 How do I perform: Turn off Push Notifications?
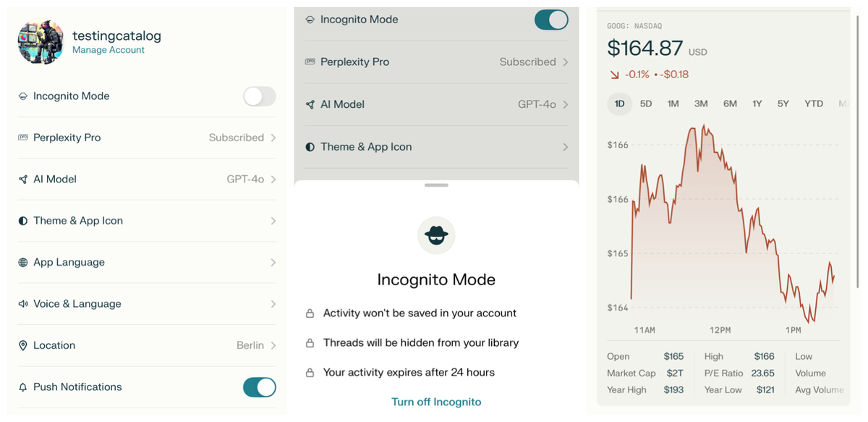coord(259,387)
